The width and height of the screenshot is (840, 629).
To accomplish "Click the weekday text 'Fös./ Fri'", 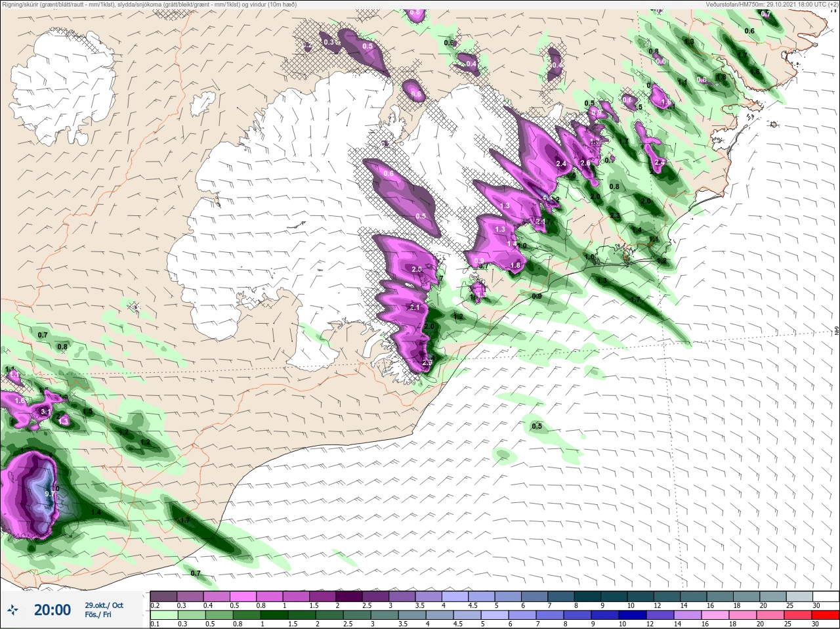I will coord(98,615).
